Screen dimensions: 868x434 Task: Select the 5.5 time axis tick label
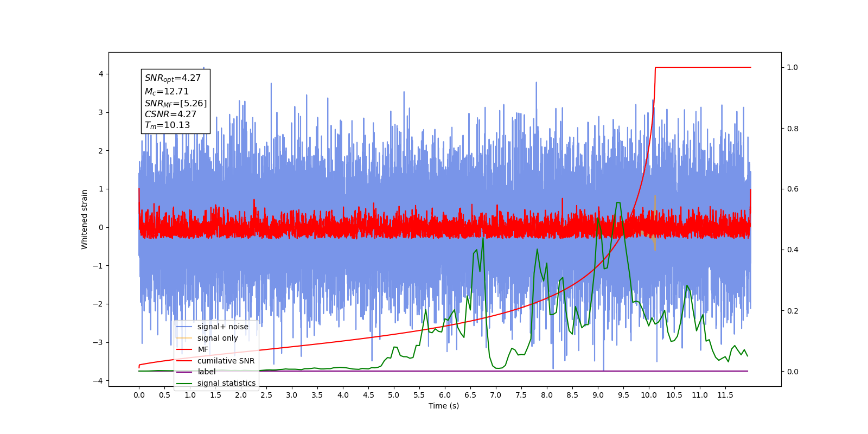pos(419,395)
